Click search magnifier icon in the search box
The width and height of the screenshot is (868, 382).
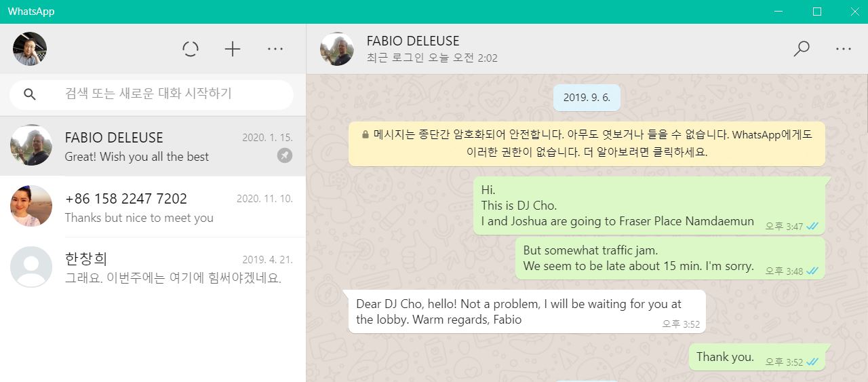pyautogui.click(x=30, y=94)
